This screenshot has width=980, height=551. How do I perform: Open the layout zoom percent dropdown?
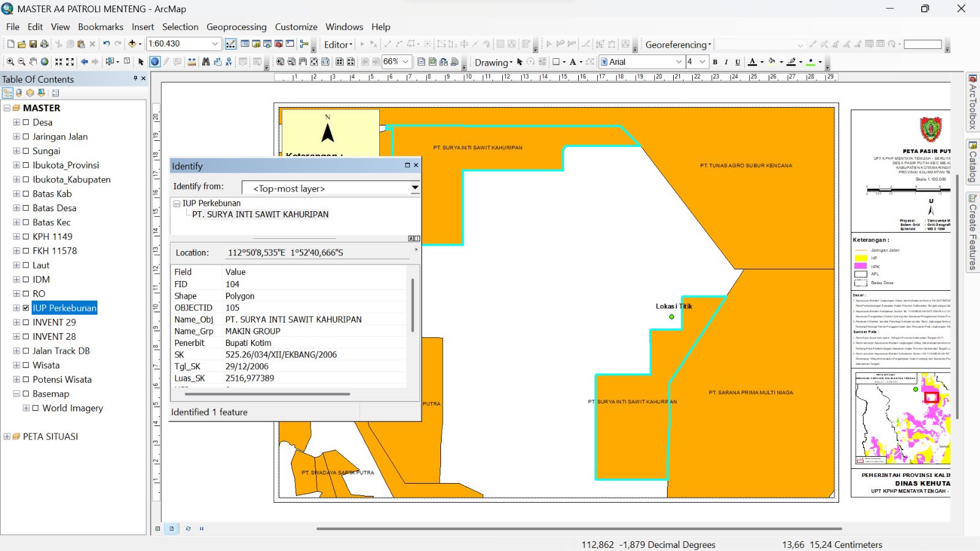tap(405, 62)
